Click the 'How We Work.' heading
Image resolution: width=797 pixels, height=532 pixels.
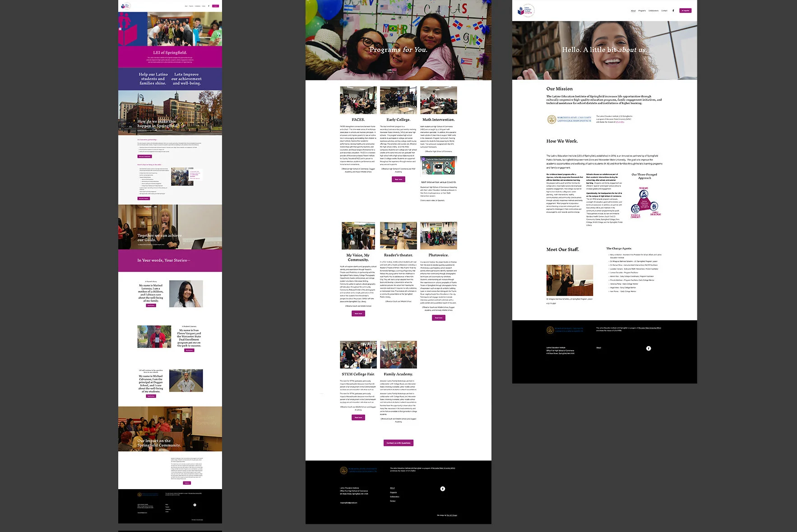(x=562, y=141)
